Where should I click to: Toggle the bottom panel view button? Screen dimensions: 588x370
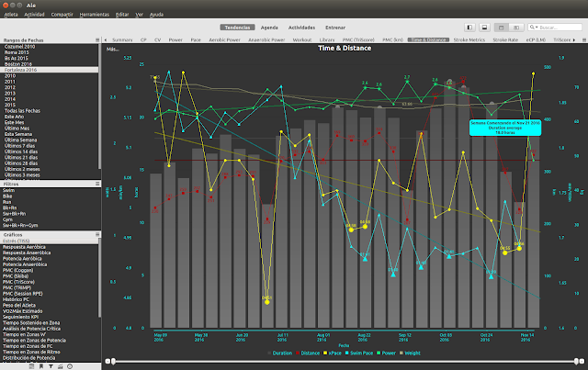pyautogui.click(x=484, y=28)
